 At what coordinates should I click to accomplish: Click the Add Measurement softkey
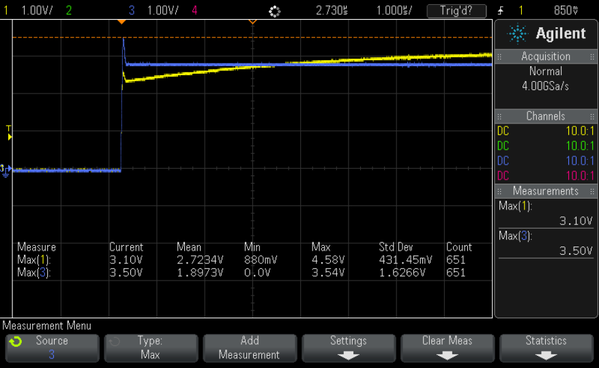tap(249, 348)
